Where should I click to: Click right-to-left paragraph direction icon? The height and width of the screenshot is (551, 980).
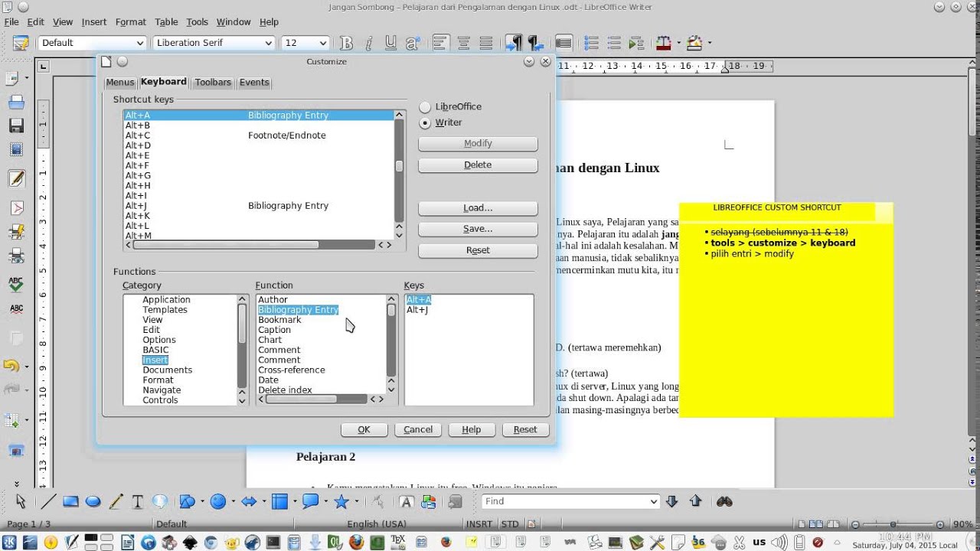pyautogui.click(x=535, y=43)
